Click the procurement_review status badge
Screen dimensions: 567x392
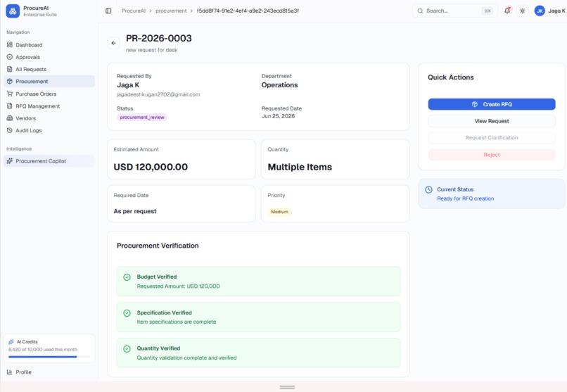(x=142, y=117)
